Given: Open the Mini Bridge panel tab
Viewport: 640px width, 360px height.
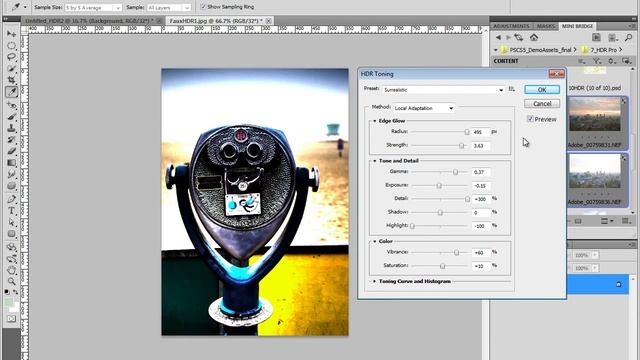Looking at the screenshot, I should (x=577, y=26).
